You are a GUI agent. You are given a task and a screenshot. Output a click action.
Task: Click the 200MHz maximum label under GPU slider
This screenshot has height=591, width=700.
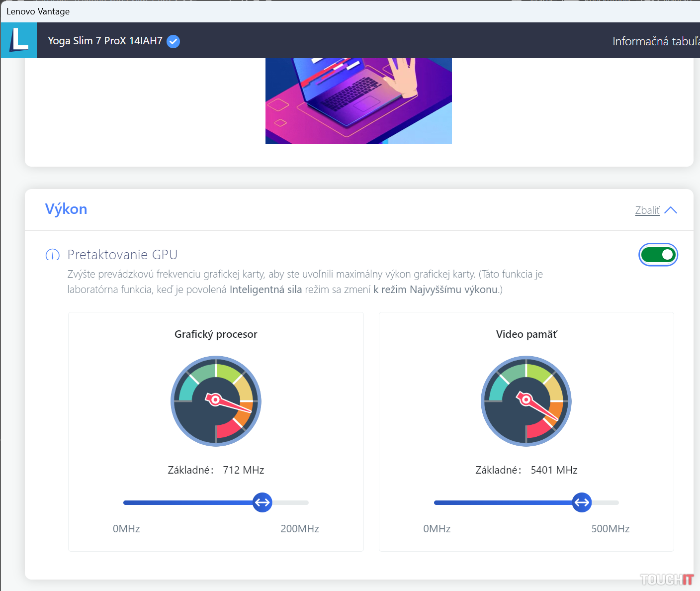click(299, 529)
